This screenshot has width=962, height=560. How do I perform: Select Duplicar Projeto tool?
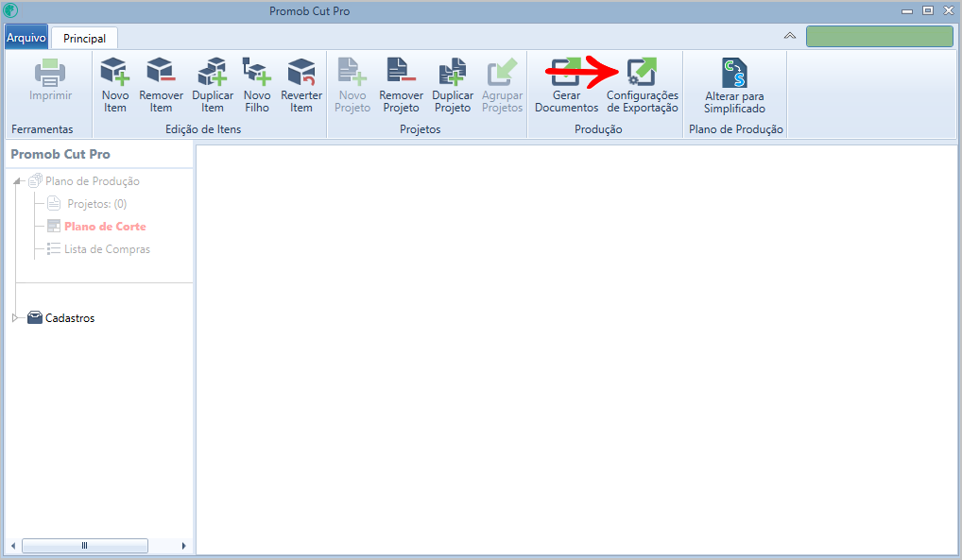click(453, 85)
